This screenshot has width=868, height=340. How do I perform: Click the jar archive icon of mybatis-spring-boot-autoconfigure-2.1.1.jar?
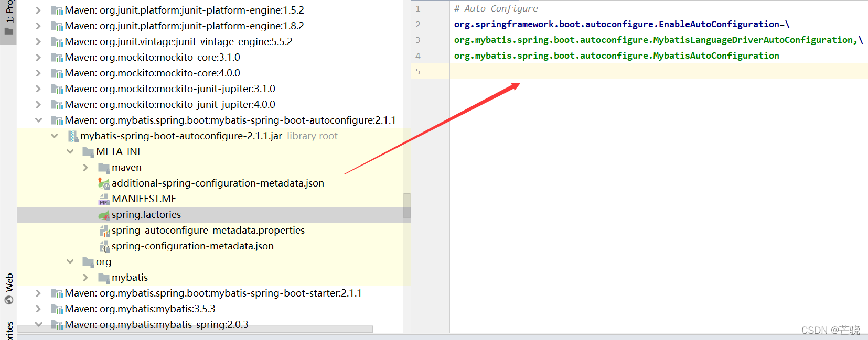click(73, 136)
